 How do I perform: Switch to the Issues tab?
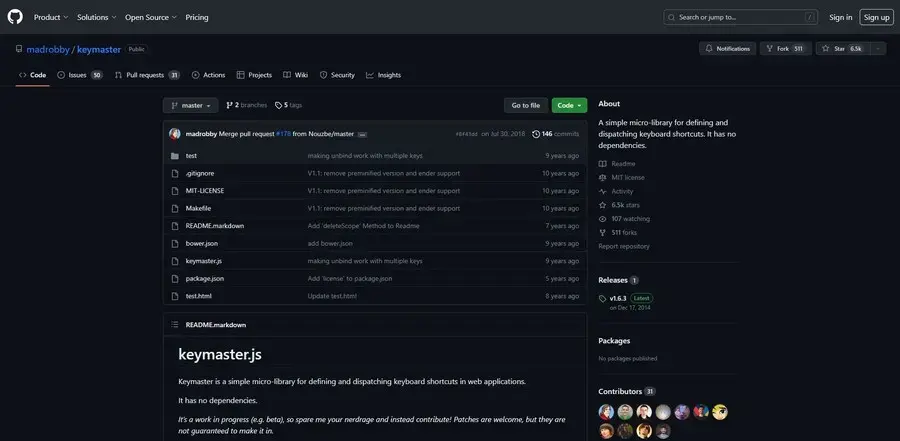pos(80,75)
